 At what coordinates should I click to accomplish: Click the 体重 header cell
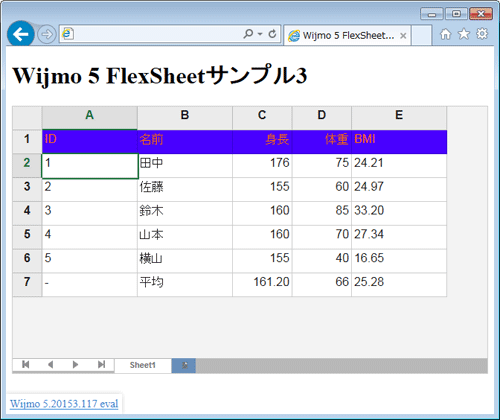(x=322, y=142)
